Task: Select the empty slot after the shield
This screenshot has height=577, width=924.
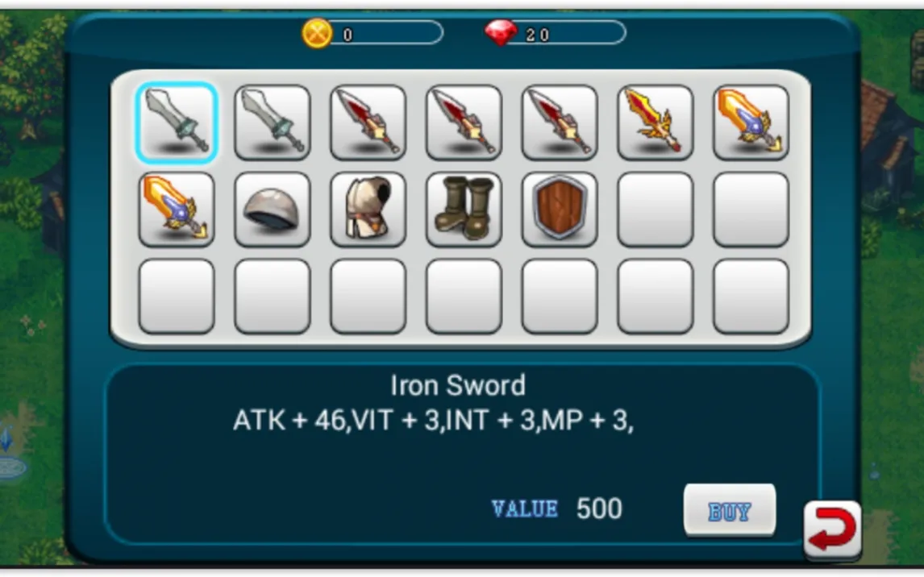Action: (x=655, y=209)
